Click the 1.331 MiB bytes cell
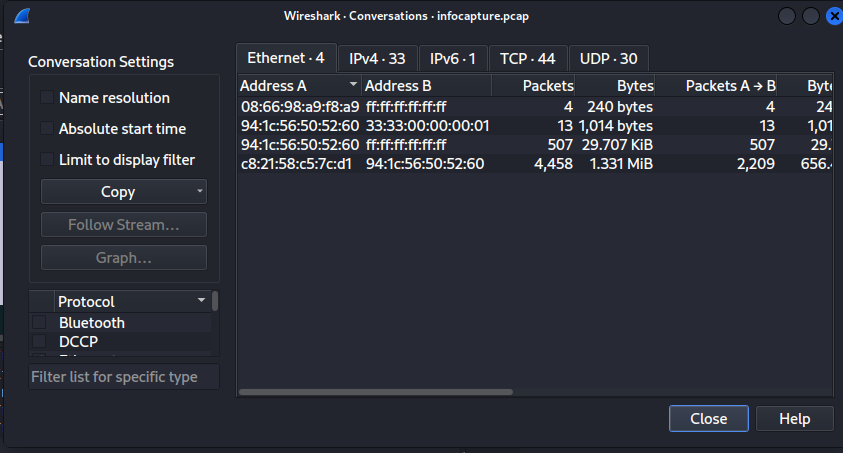 coord(621,164)
